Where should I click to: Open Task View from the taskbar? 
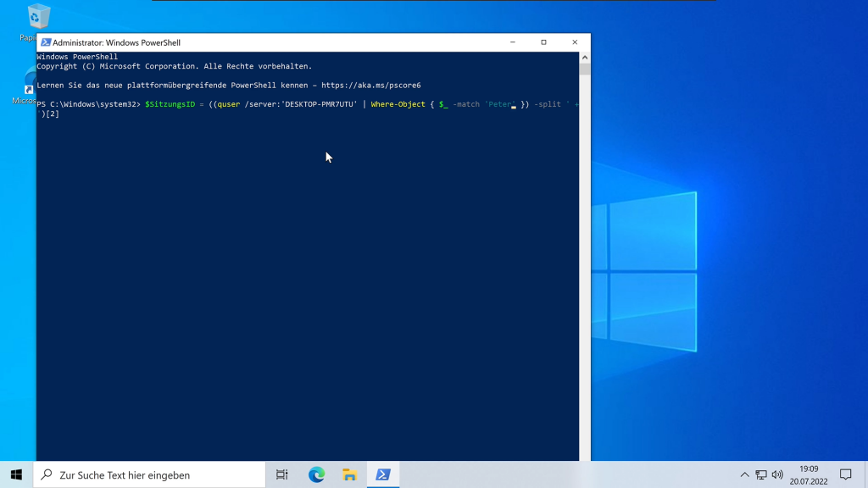(281, 474)
